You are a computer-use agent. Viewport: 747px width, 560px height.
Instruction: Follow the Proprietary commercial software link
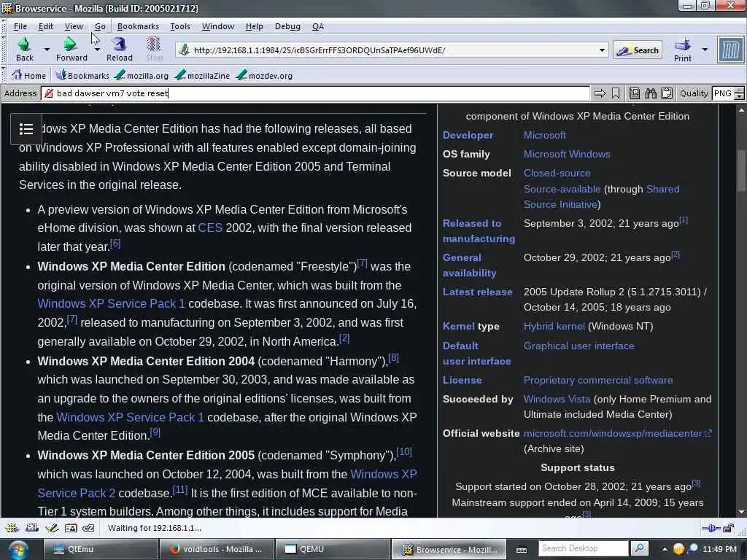click(598, 380)
